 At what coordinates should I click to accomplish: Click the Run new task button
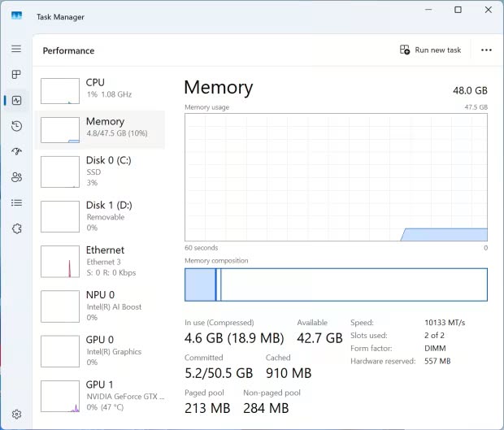tap(431, 50)
